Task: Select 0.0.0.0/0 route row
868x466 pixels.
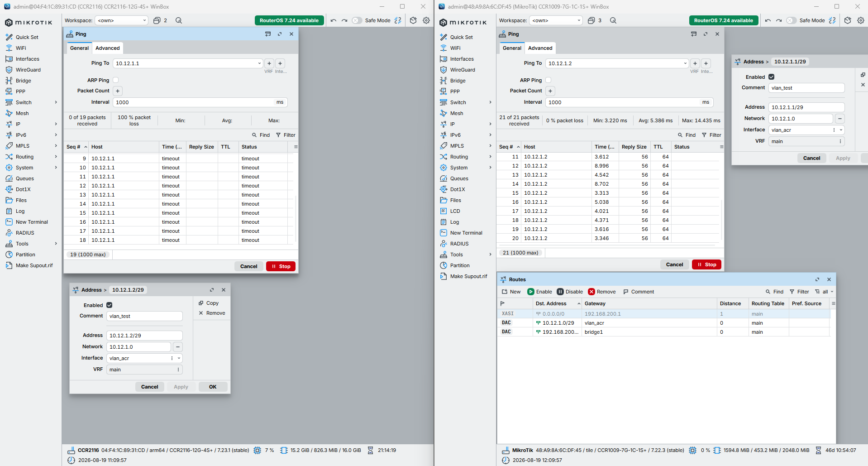Action: click(663, 314)
